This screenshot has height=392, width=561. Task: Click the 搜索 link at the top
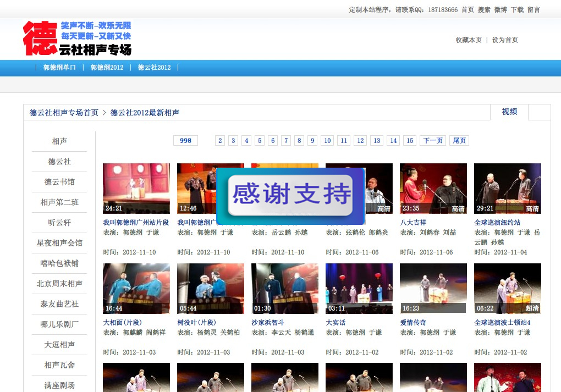click(483, 10)
